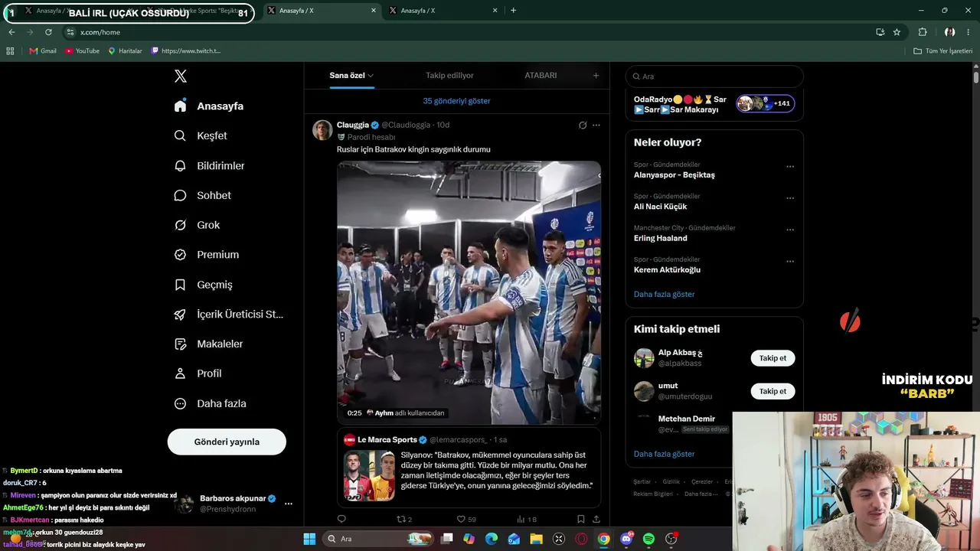Click the Gönderi yayınla button
This screenshot has width=980, height=551.
227,442
